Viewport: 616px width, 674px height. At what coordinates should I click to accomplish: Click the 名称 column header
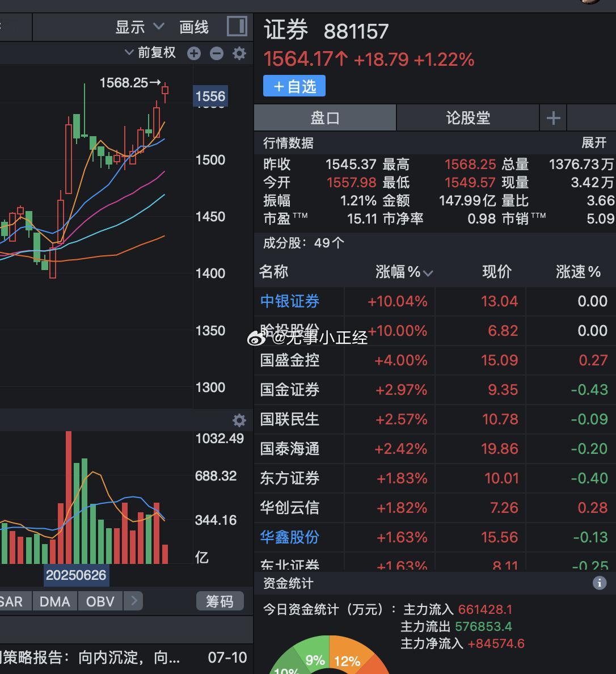(x=273, y=272)
